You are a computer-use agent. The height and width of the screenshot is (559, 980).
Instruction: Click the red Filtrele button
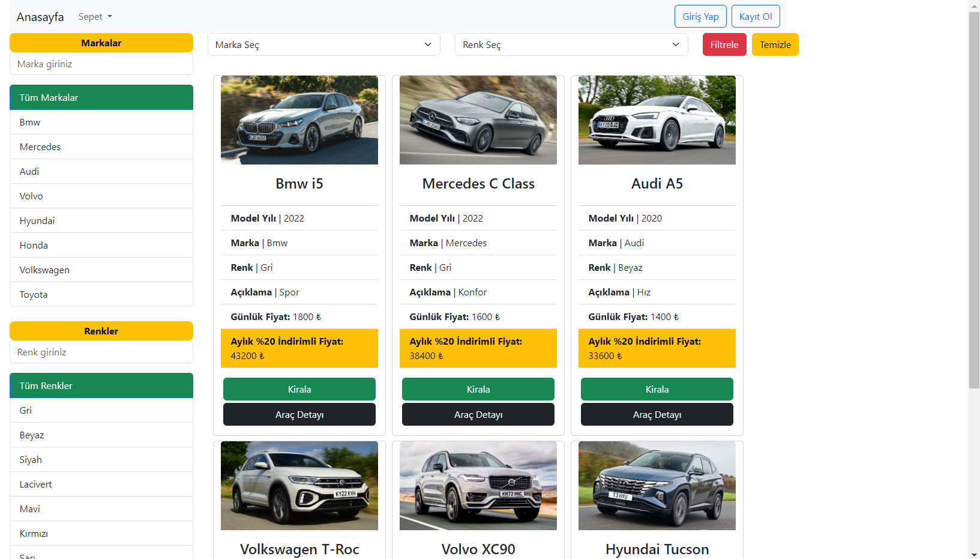click(724, 44)
